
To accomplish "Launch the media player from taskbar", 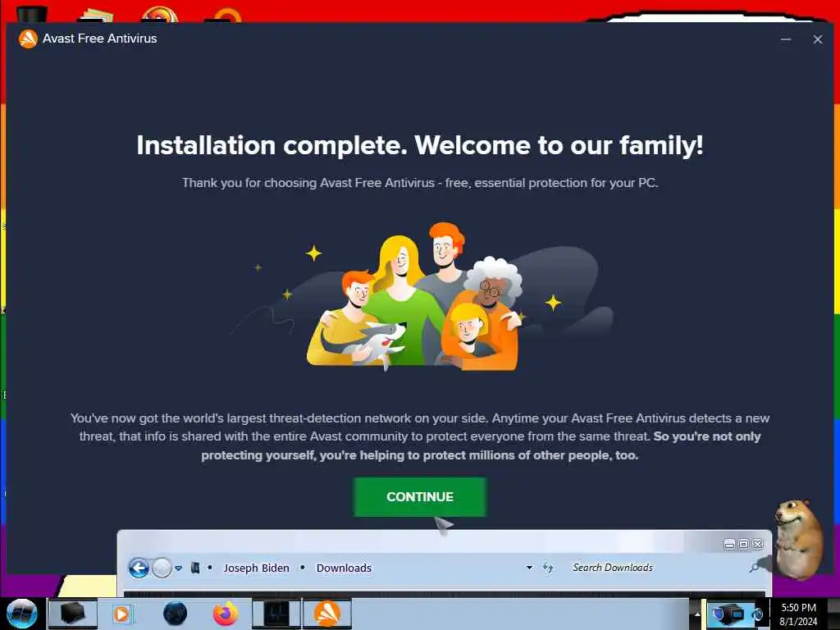I will click(x=121, y=614).
